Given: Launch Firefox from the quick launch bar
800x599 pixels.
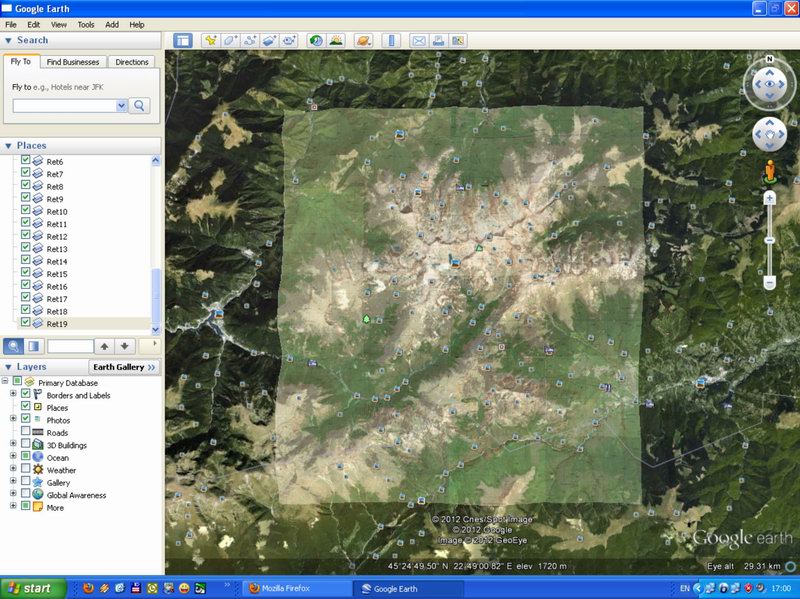Looking at the screenshot, I should pos(88,588).
